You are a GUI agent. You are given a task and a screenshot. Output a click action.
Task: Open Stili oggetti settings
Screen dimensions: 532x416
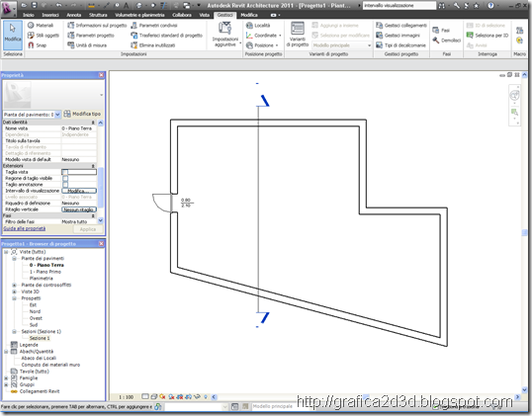(44, 36)
